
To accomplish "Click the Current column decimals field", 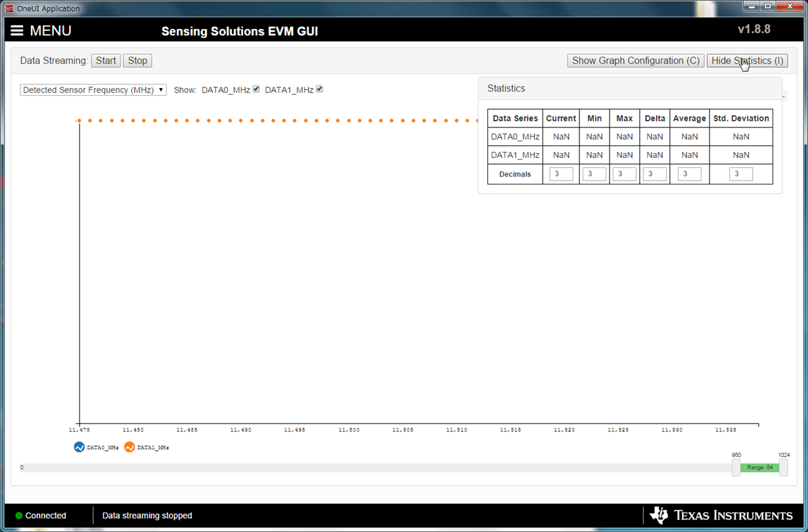I will pyautogui.click(x=561, y=174).
